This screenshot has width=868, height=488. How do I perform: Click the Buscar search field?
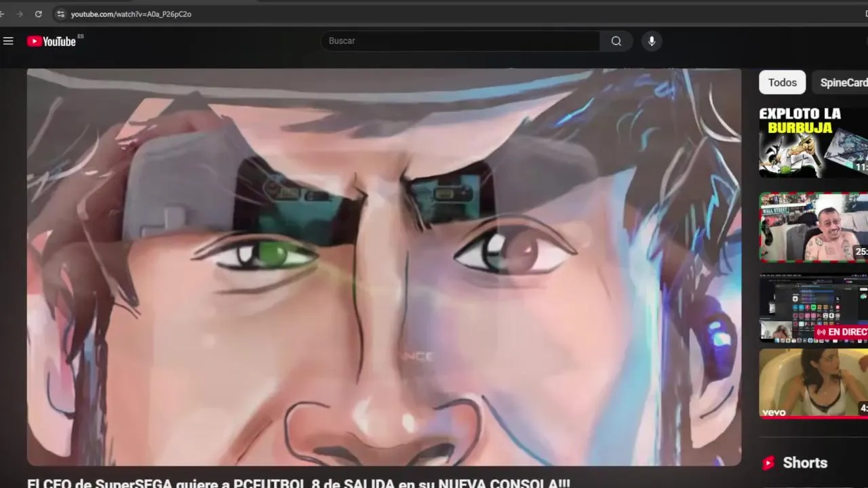point(460,41)
